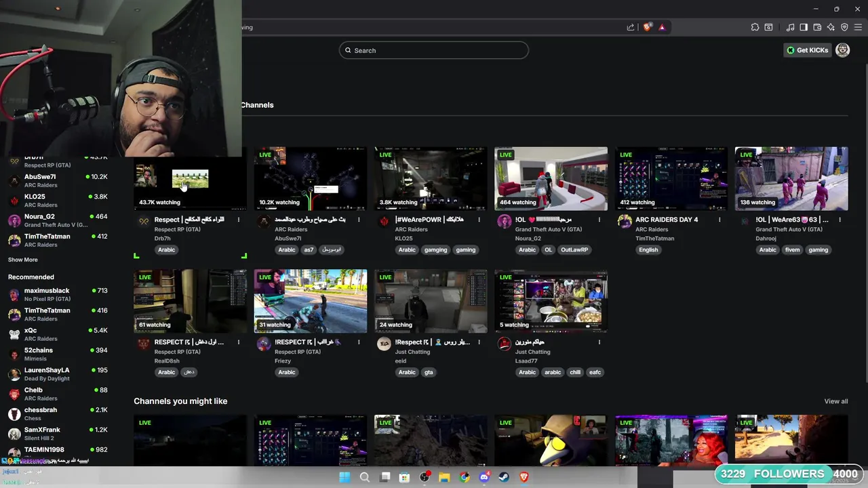The width and height of the screenshot is (868, 488).
Task: Open the Brave Wallet icon
Action: (x=817, y=27)
